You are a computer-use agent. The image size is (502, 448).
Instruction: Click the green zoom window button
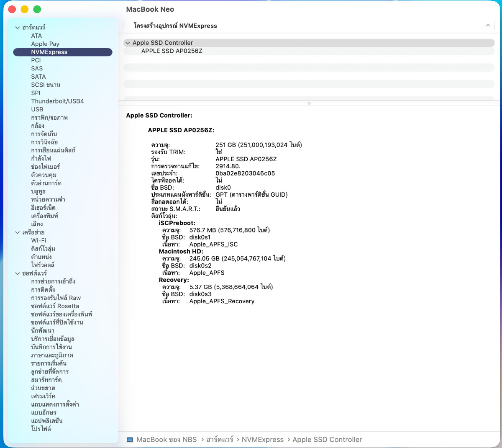tap(37, 9)
